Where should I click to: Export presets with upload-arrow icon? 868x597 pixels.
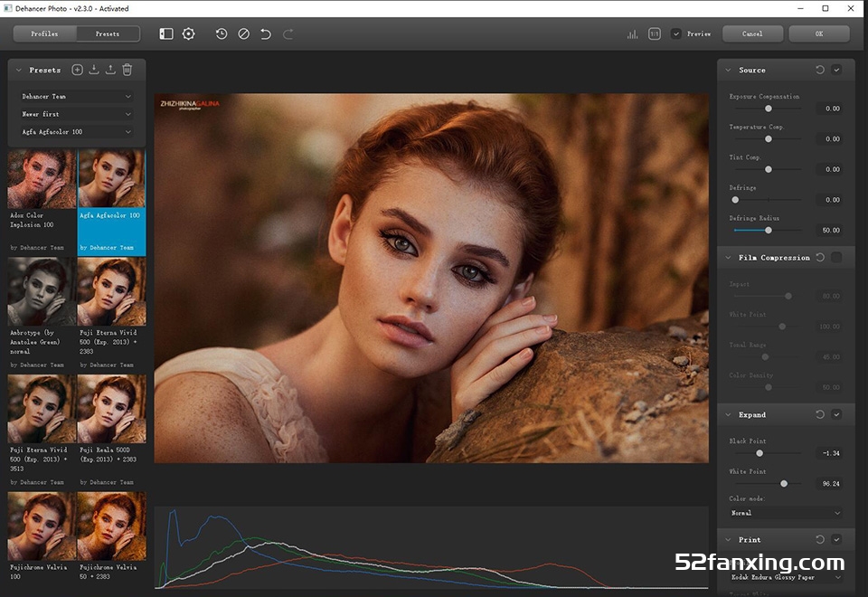click(110, 70)
